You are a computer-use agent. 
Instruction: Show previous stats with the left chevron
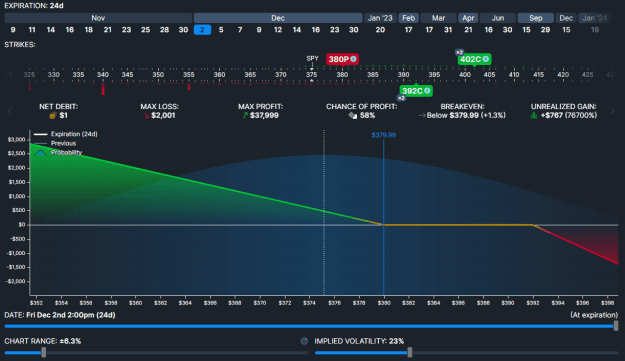pyautogui.click(x=10, y=111)
